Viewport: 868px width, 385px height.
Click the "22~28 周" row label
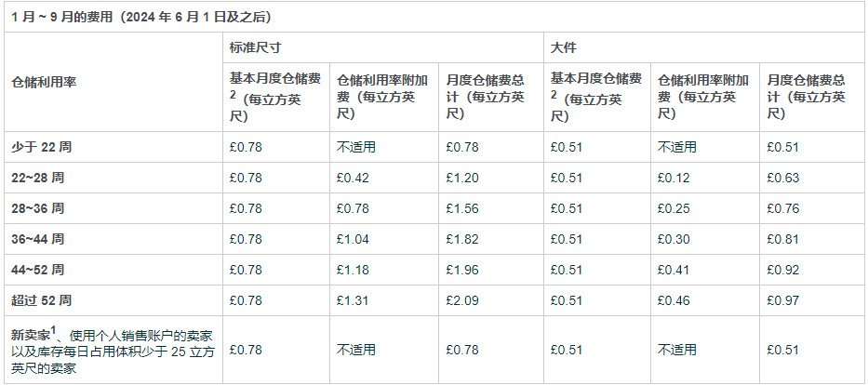point(38,177)
